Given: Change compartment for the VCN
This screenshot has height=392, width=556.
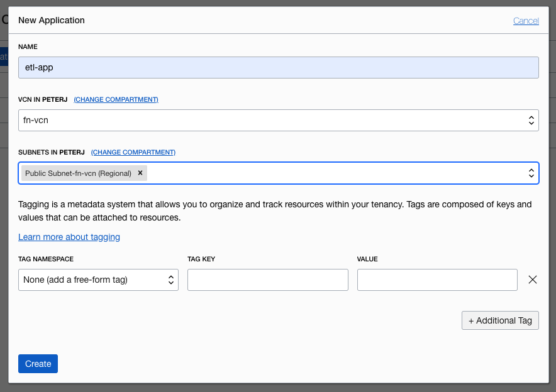Looking at the screenshot, I should pyautogui.click(x=116, y=99).
